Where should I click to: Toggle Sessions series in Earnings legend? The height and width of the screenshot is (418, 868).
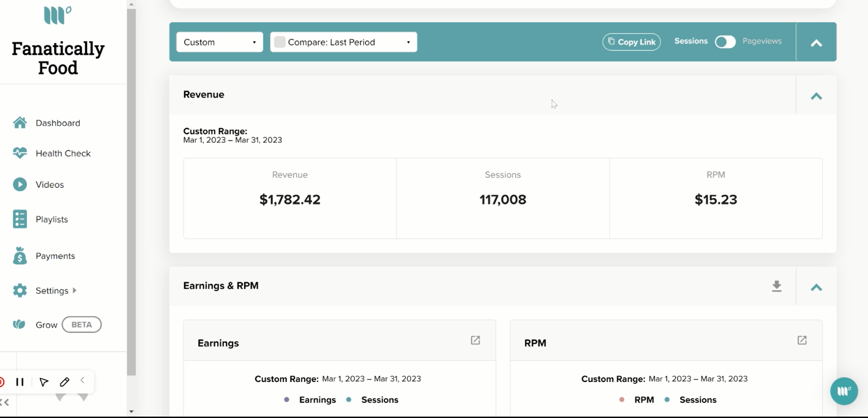tap(372, 400)
